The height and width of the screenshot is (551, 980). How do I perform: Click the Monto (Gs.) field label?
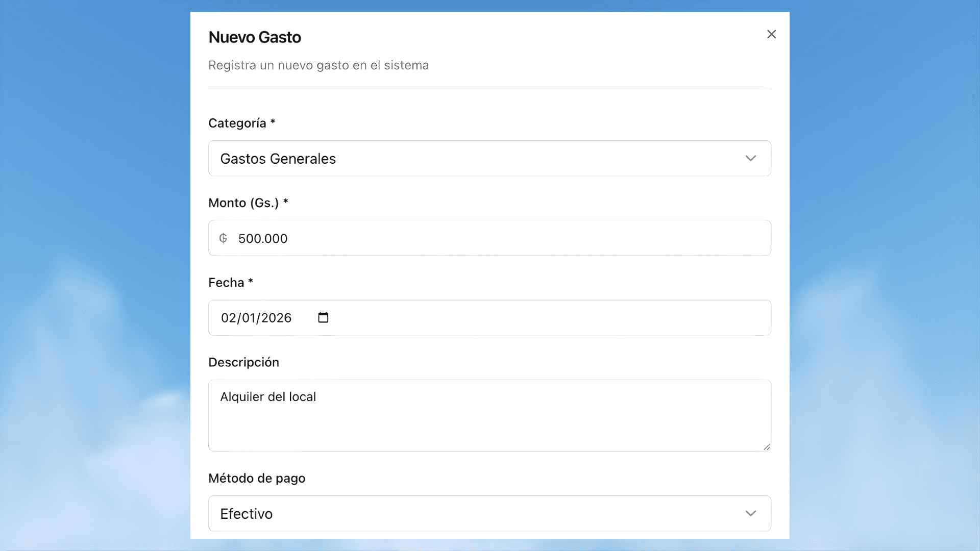(x=243, y=203)
